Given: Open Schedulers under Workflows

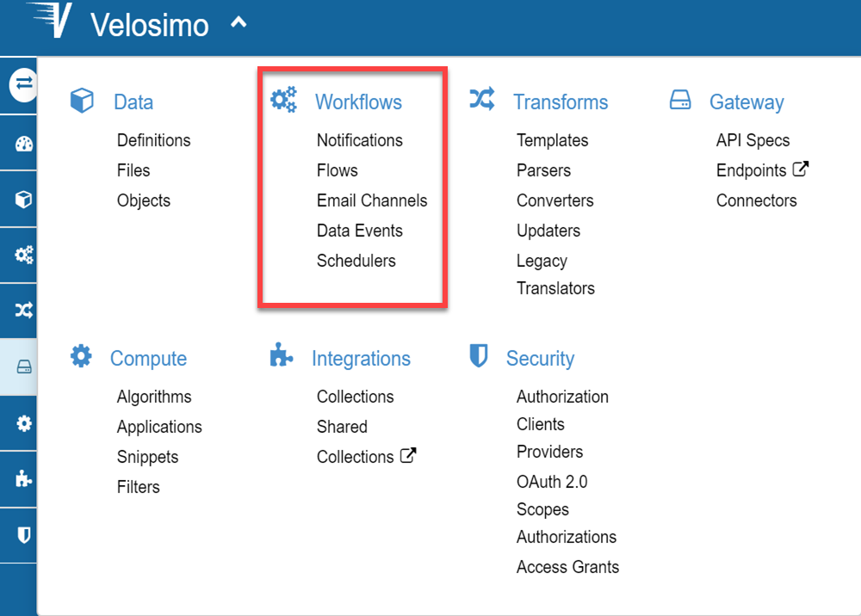Looking at the screenshot, I should click(x=356, y=261).
